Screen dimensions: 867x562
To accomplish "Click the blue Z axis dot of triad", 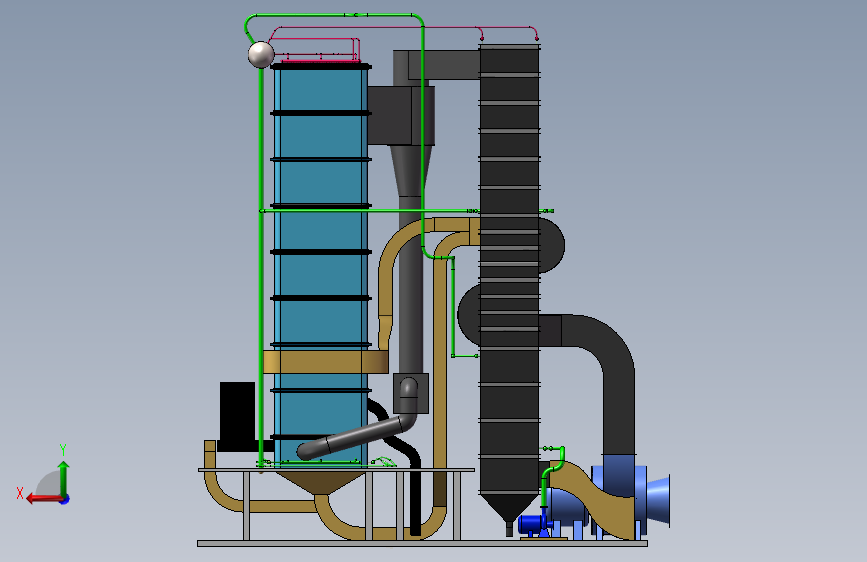I will point(65,500).
